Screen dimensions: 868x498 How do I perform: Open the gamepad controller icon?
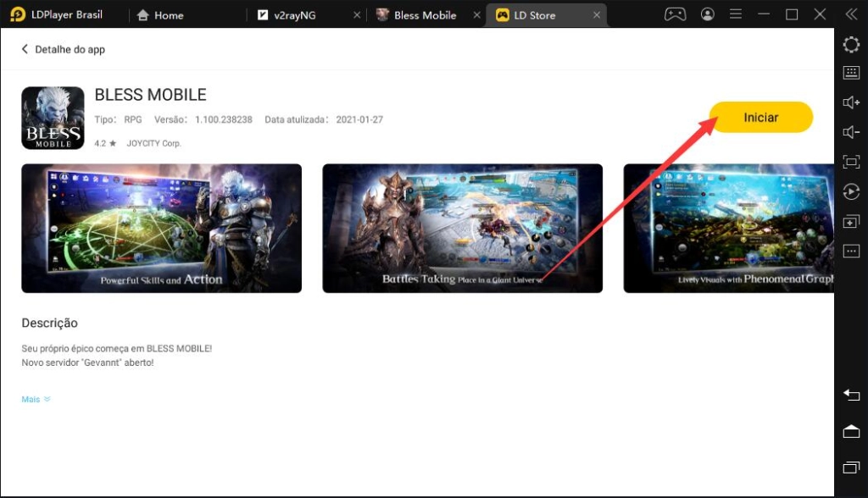tap(675, 14)
